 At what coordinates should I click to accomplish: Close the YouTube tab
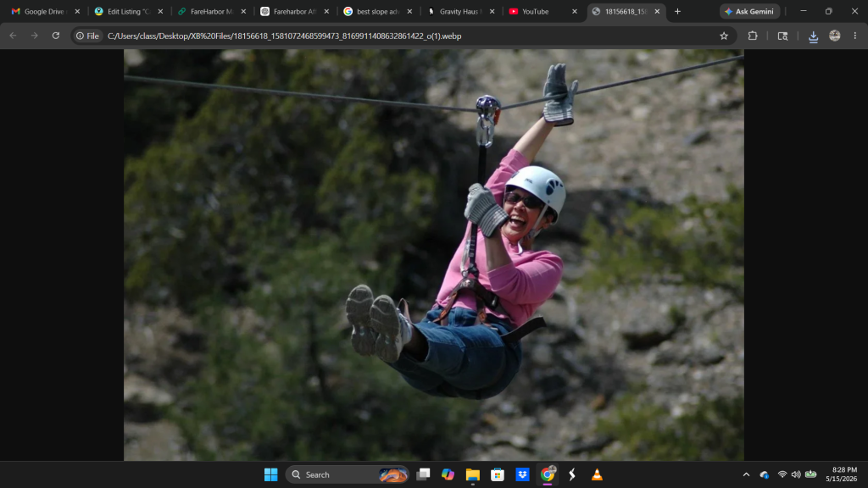click(x=575, y=11)
